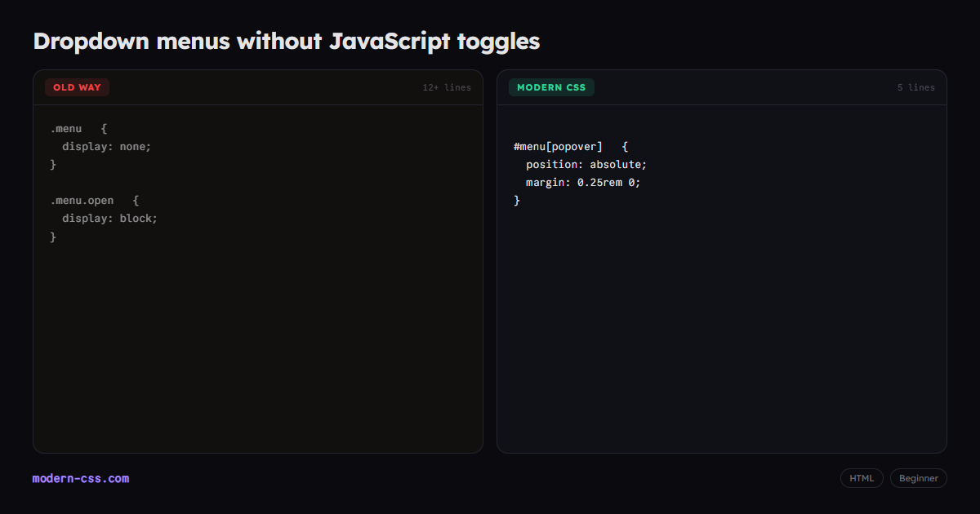Click the 'margin: 0.25rem 0;' code line
Viewport: 980px width, 514px height.
(583, 183)
